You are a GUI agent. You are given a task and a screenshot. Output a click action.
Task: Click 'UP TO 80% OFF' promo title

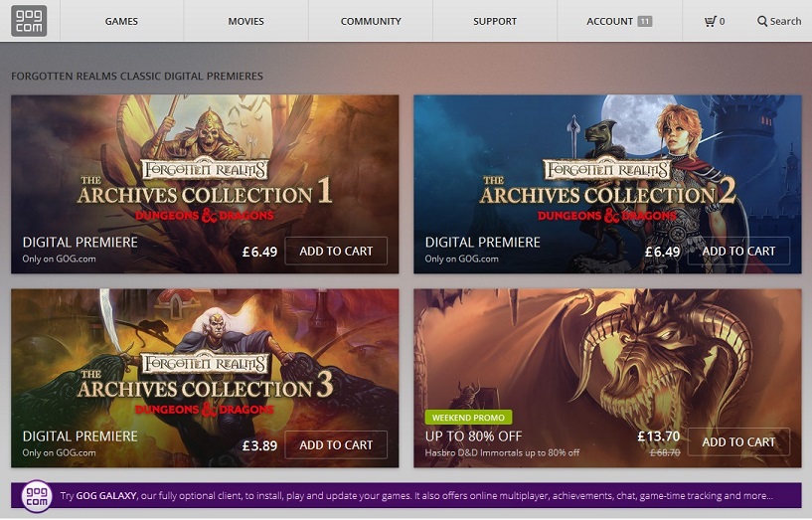pos(473,436)
